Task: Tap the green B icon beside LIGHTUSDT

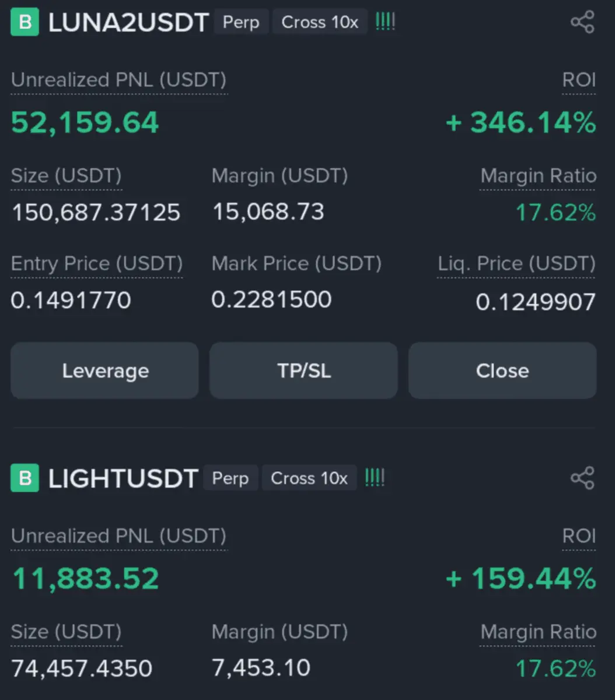Action: pyautogui.click(x=25, y=478)
